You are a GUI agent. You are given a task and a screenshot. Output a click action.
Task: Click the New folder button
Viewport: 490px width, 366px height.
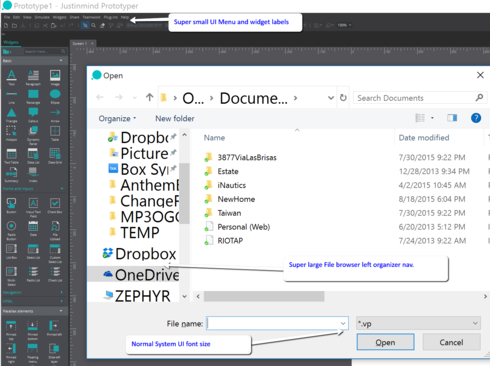(x=175, y=119)
